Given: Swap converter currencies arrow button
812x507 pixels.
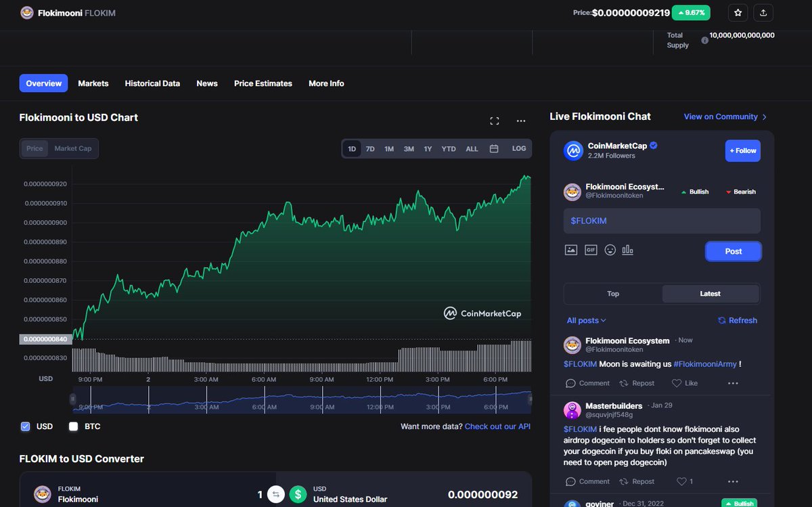Looking at the screenshot, I should click(x=275, y=495).
